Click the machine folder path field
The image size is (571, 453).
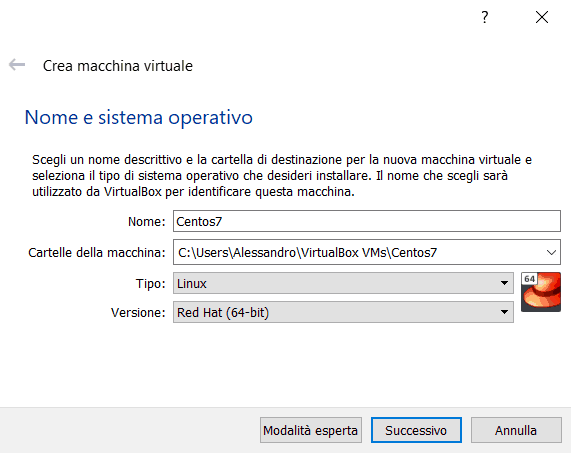point(367,252)
